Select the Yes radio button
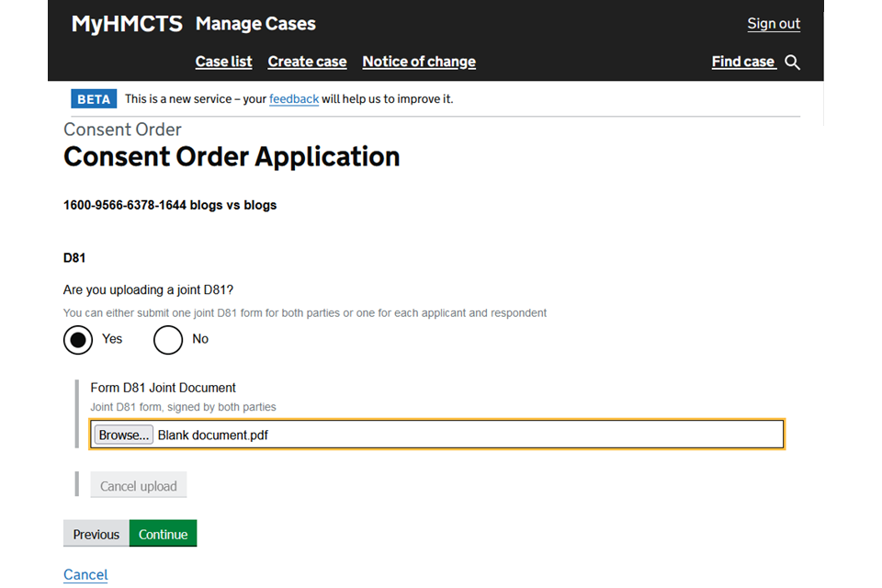This screenshot has height=588, width=882. click(78, 340)
